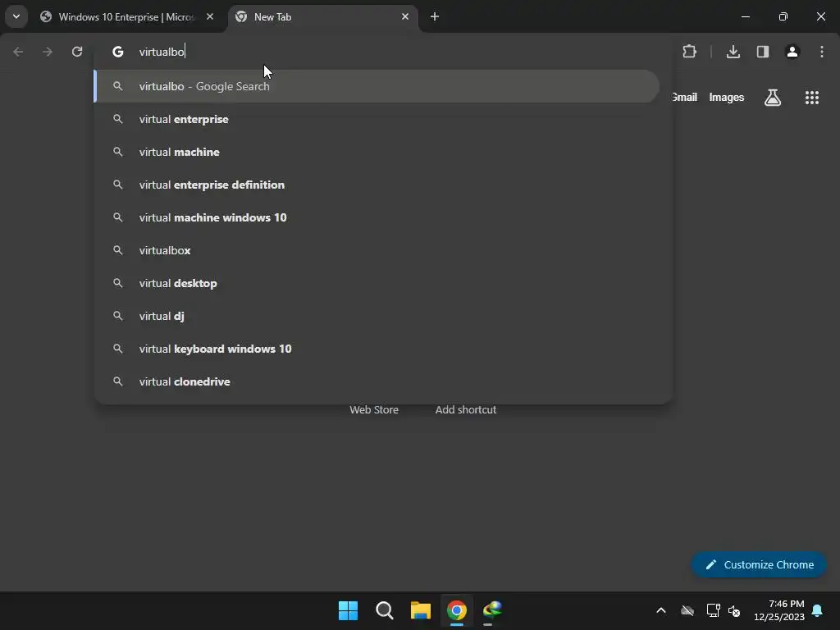Click Add shortcut
The width and height of the screenshot is (840, 630).
[466, 410]
